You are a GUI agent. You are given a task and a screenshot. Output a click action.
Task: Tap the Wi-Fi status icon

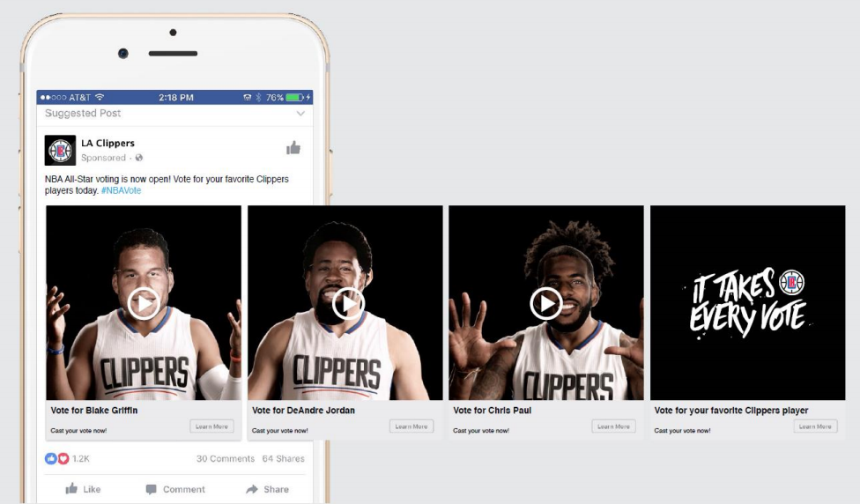click(100, 97)
